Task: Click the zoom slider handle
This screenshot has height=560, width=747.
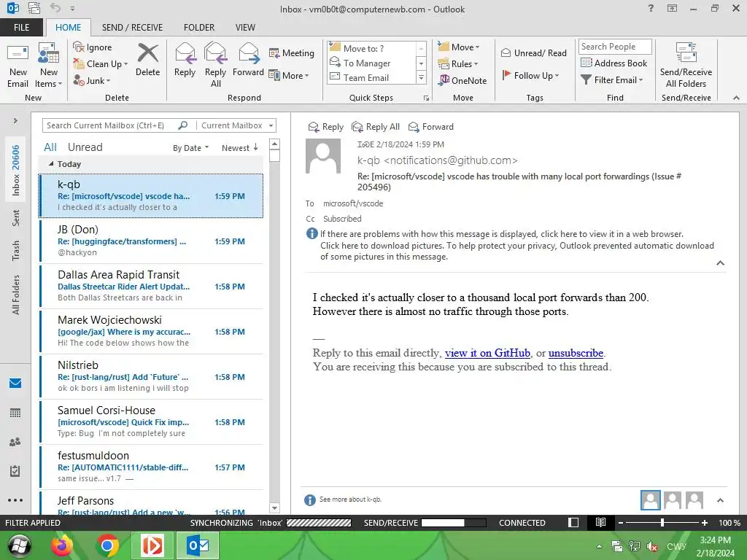Action: (x=662, y=523)
